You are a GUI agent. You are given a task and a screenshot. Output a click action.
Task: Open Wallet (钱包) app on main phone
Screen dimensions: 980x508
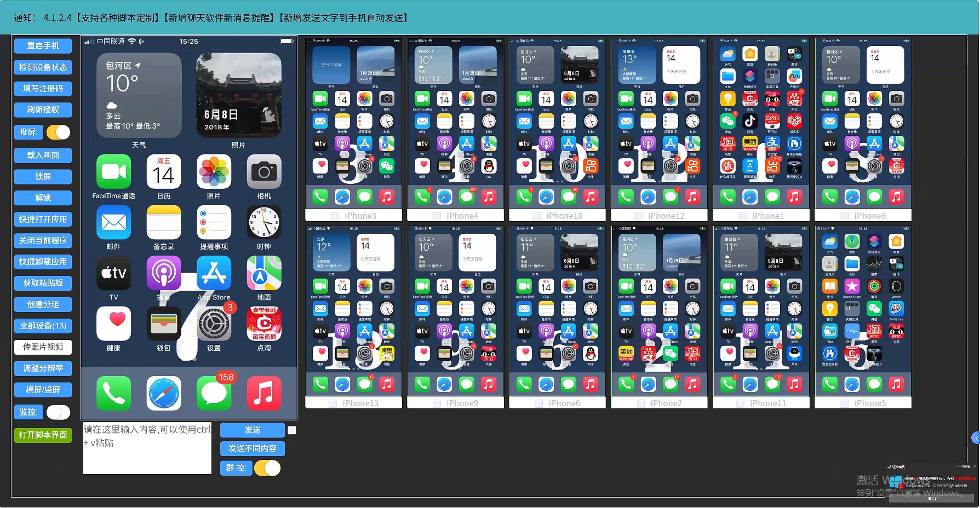click(163, 324)
